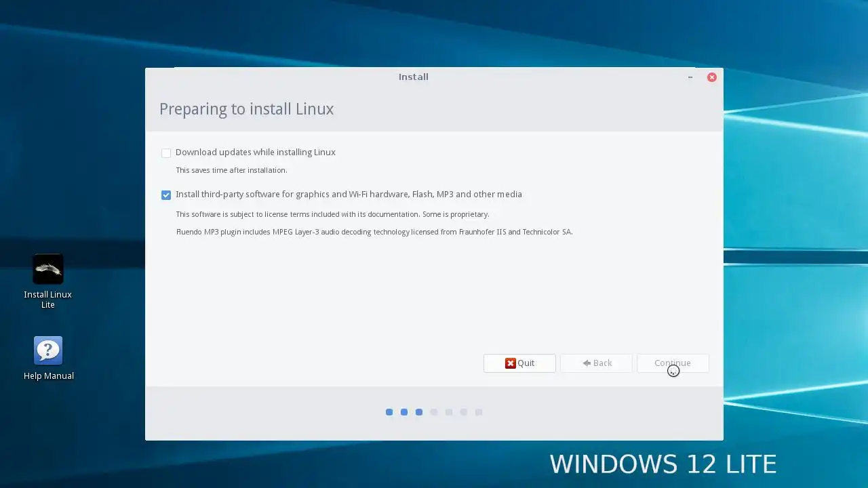The height and width of the screenshot is (488, 868).
Task: Minimize the Install window
Action: pyautogui.click(x=690, y=77)
